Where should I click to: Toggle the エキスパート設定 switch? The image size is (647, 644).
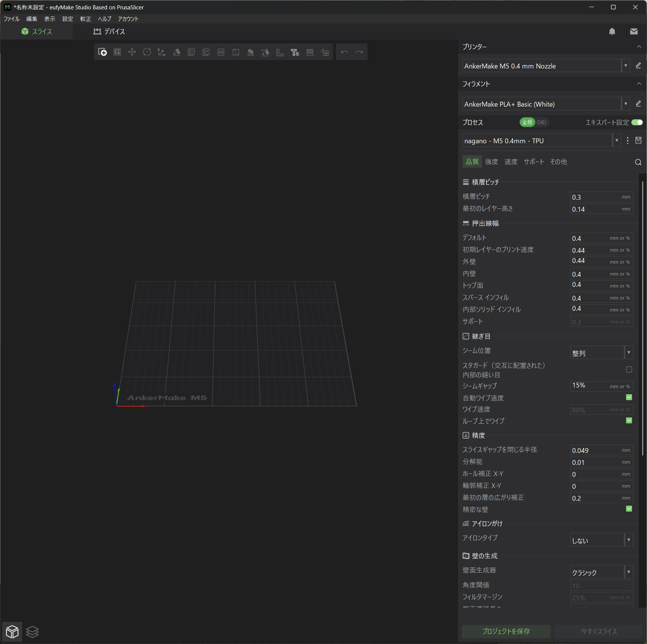coord(637,122)
